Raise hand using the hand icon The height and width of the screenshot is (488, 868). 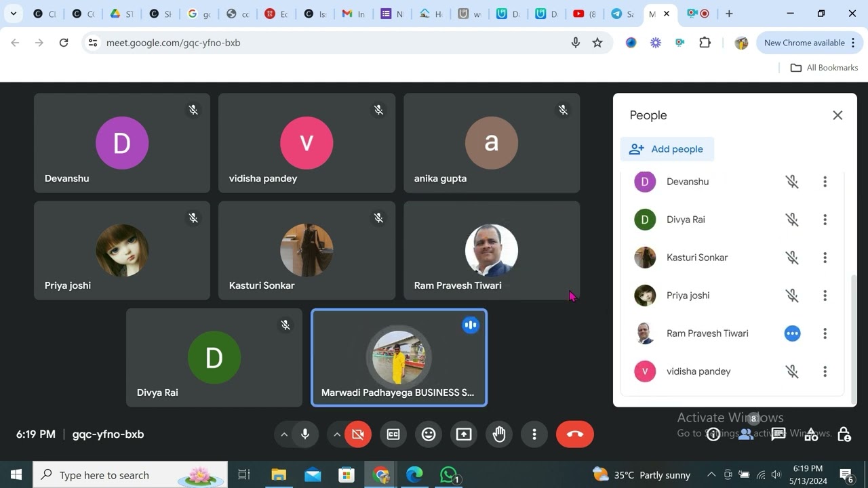pos(499,434)
